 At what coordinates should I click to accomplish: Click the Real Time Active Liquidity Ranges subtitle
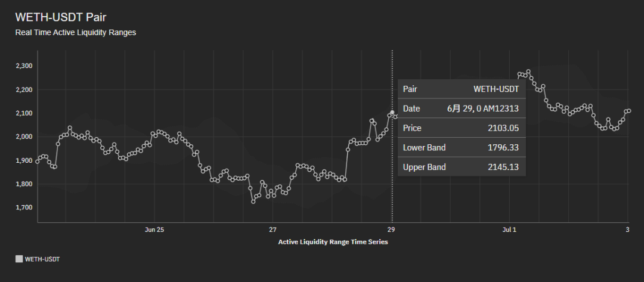point(76,33)
